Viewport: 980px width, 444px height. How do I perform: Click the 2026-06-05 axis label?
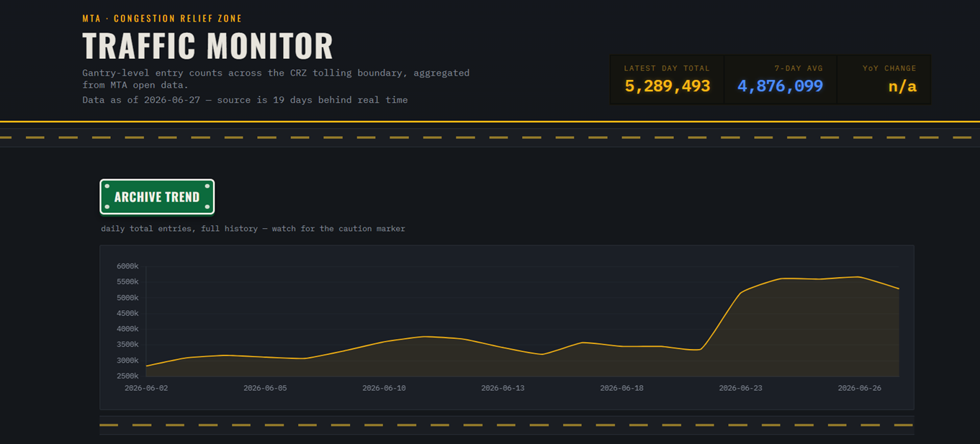265,388
